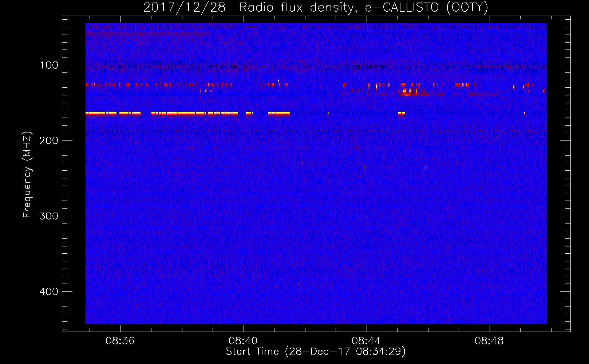Click the 100 frequency tick label
The width and height of the screenshot is (589, 364).
(x=49, y=65)
